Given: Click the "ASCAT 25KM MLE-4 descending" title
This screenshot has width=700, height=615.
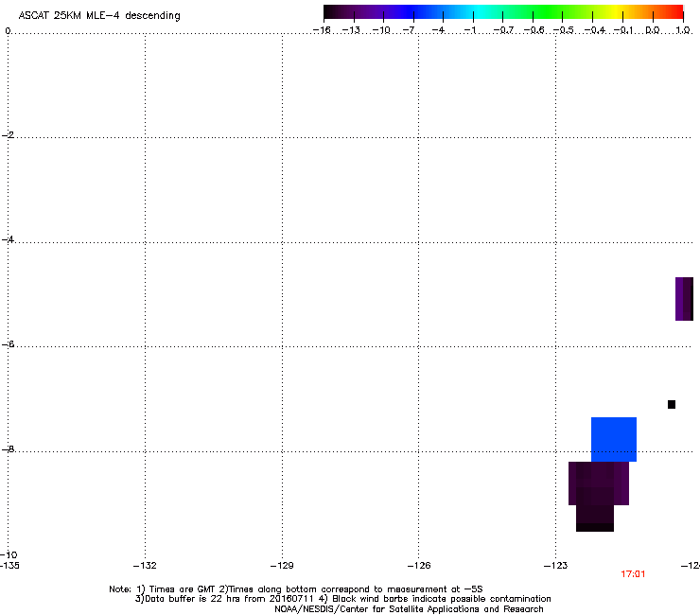Looking at the screenshot, I should tap(99, 16).
